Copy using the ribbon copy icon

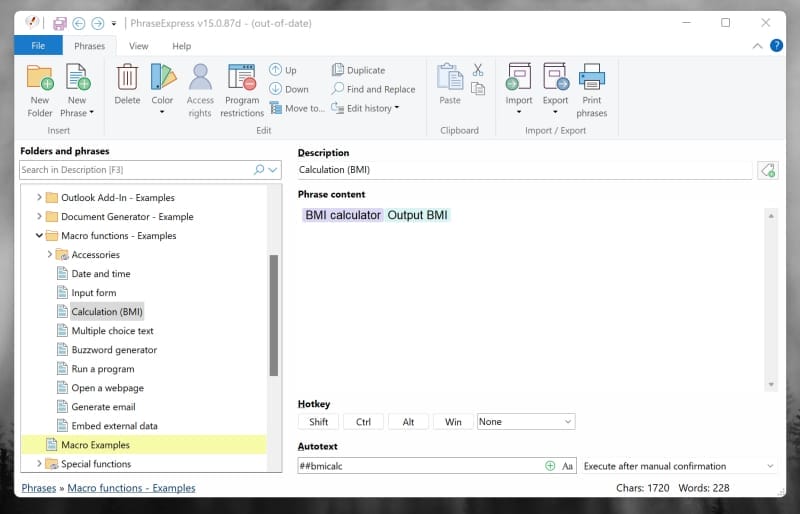tap(478, 89)
